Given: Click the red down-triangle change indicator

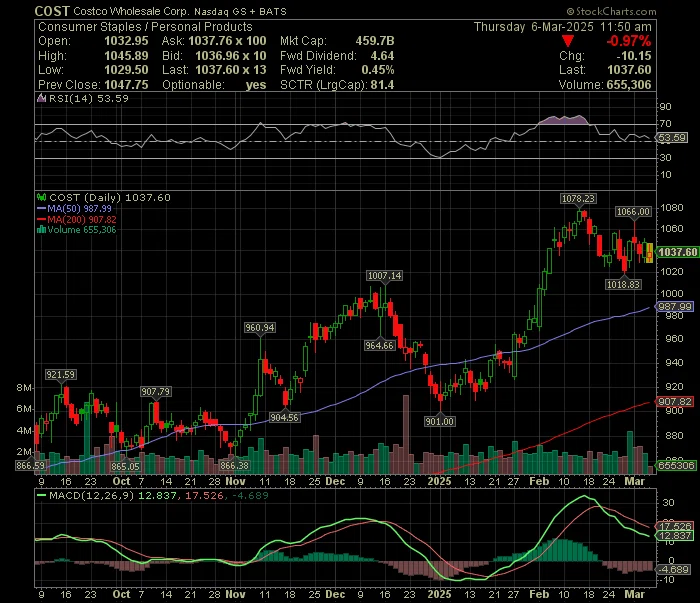Looking at the screenshot, I should [568, 42].
